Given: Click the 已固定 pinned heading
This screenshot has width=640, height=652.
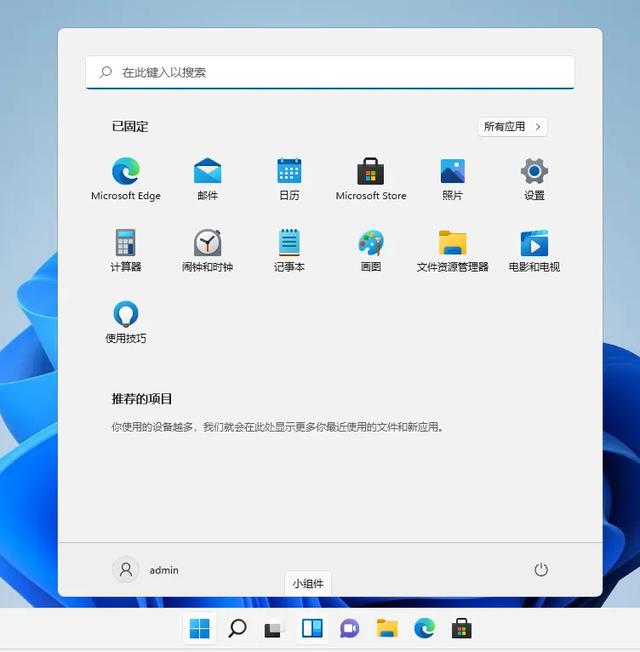Looking at the screenshot, I should (130, 126).
